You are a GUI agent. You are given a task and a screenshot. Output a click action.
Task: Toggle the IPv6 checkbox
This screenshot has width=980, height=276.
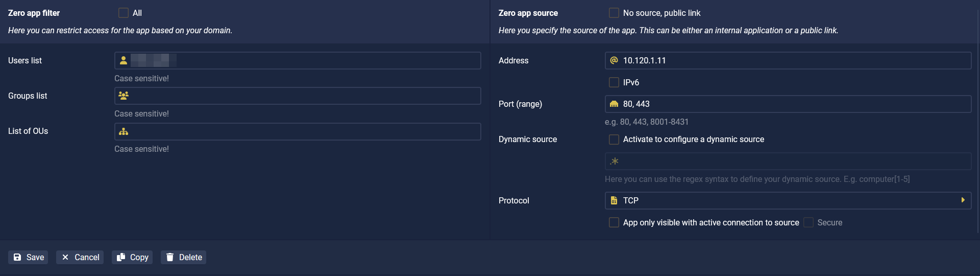614,82
